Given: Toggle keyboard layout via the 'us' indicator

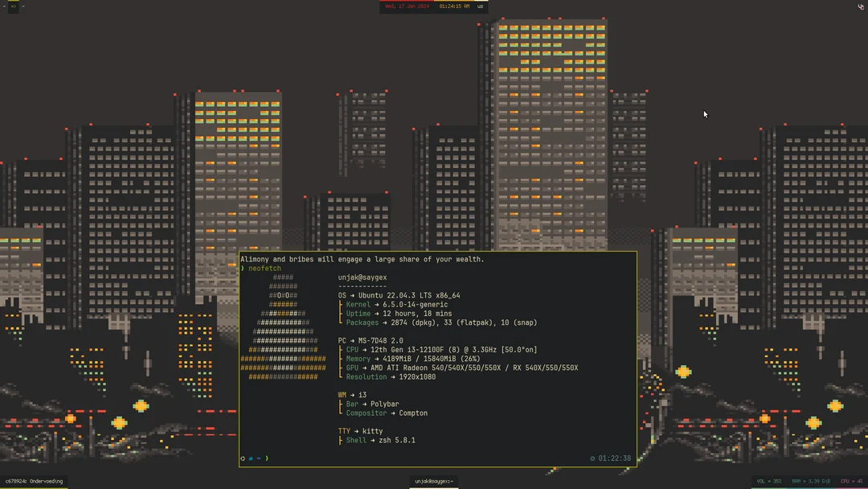Looking at the screenshot, I should [x=480, y=6].
